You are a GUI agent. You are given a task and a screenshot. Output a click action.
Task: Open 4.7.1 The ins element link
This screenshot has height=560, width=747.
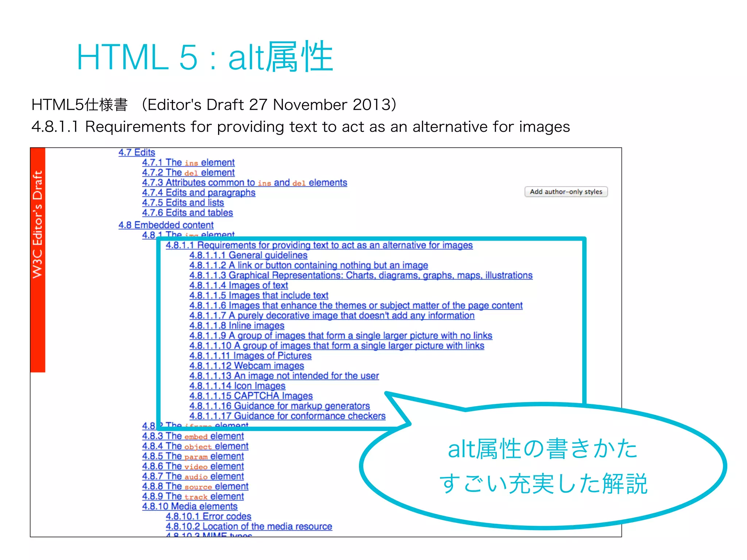click(x=188, y=163)
